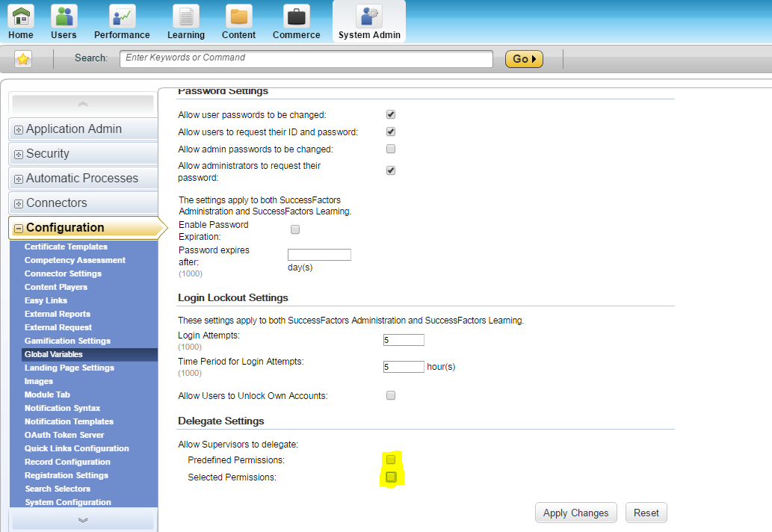Open Images link in sidebar
Viewport: 772px width, 532px height.
39,381
